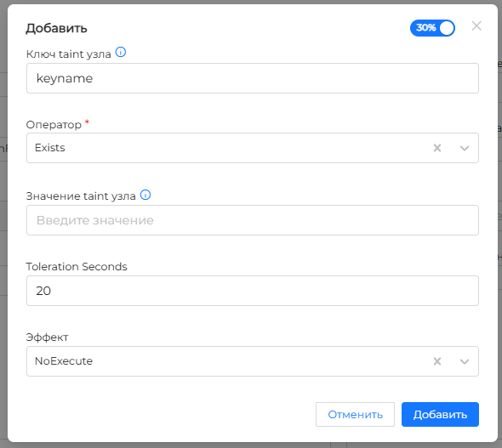Click the info icon beside Значение taint узла
Screen dimensions: 502x448
[145, 195]
